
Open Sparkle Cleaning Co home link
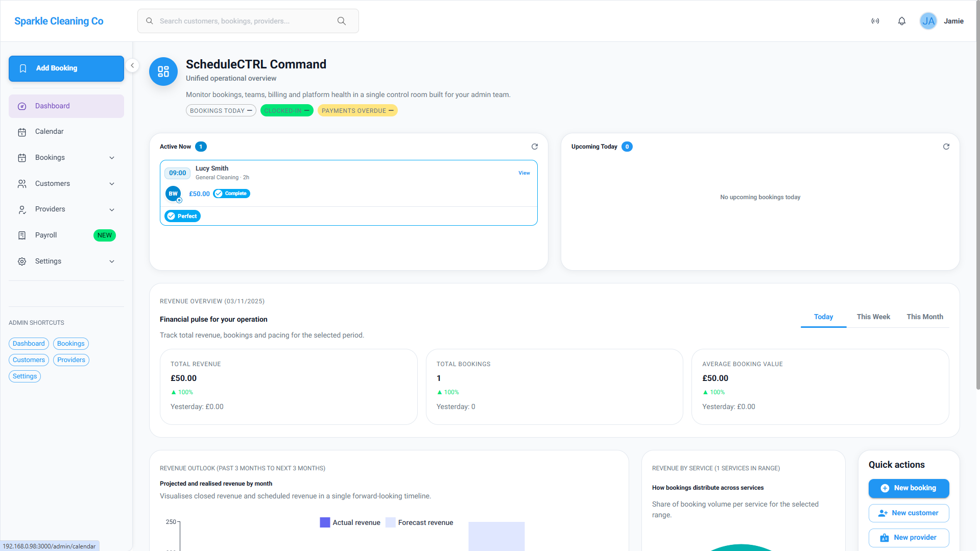59,21
